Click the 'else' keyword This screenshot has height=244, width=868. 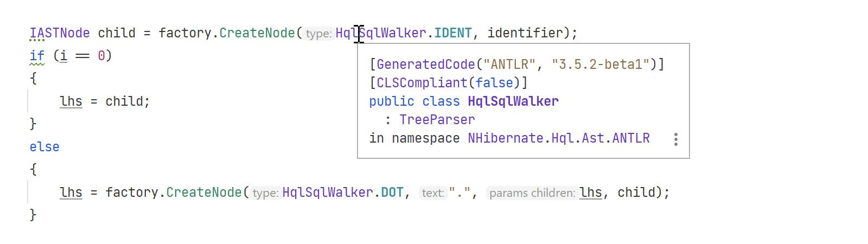[x=44, y=147]
